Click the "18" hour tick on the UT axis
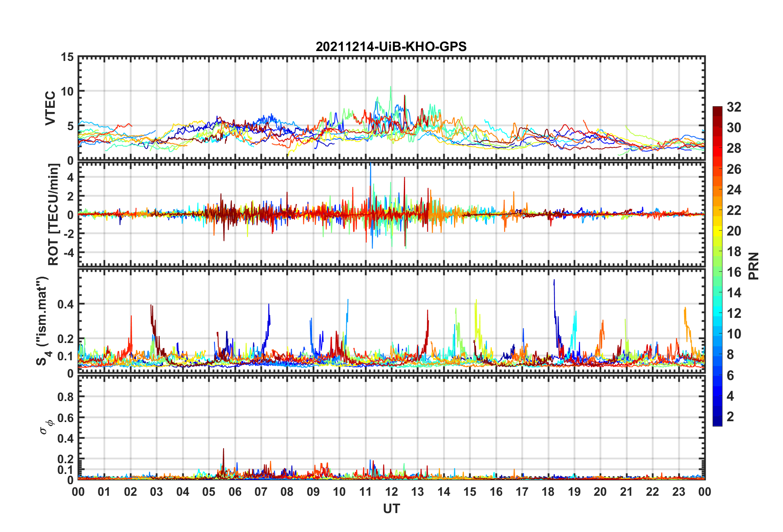The height and width of the screenshot is (532, 783). [x=548, y=492]
